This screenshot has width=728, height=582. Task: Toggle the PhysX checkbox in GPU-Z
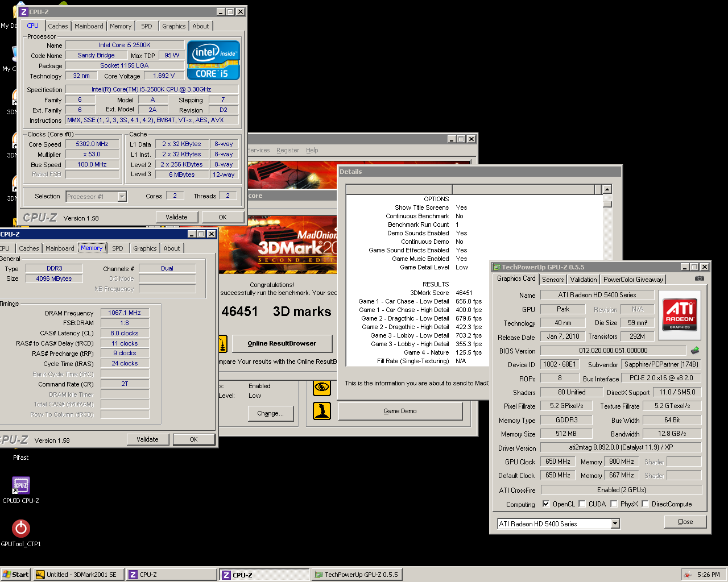(x=614, y=504)
